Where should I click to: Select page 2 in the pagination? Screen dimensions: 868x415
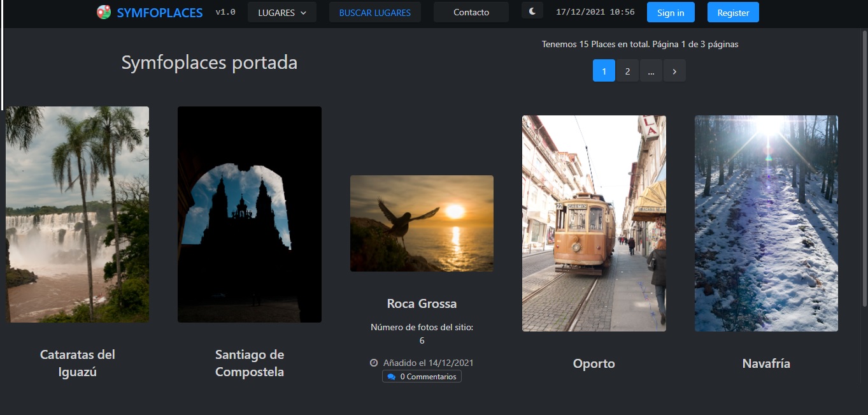coord(627,70)
